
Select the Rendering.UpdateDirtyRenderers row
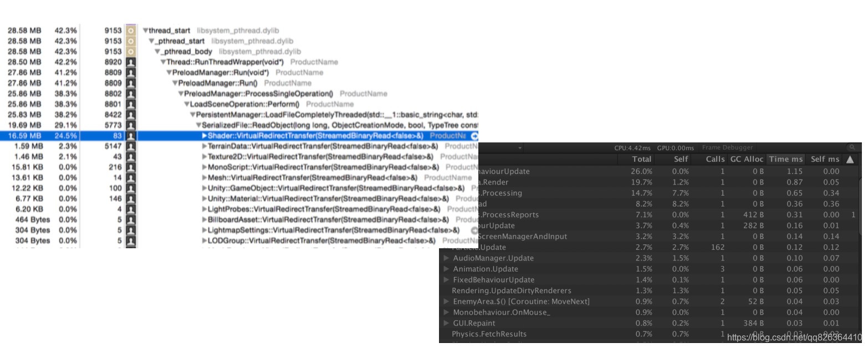click(649, 290)
